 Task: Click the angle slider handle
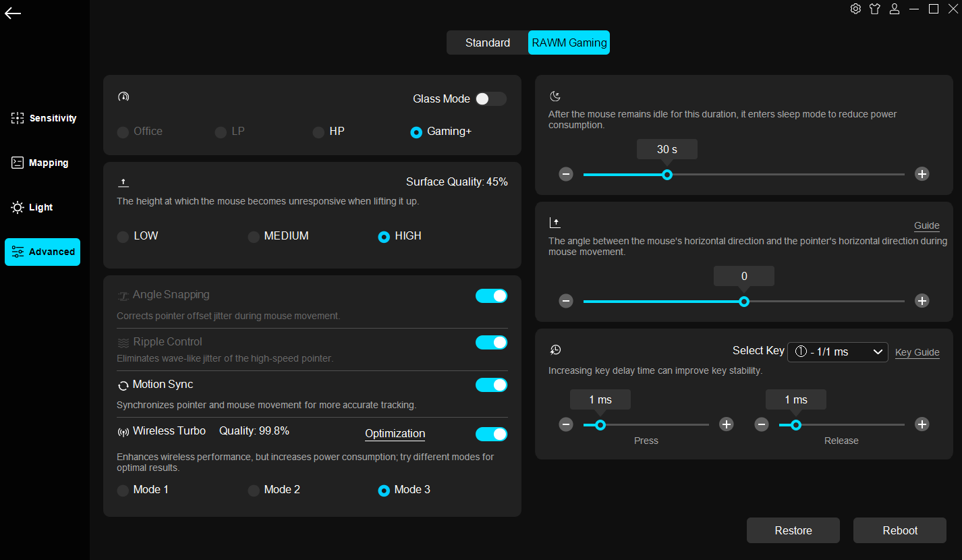(744, 301)
